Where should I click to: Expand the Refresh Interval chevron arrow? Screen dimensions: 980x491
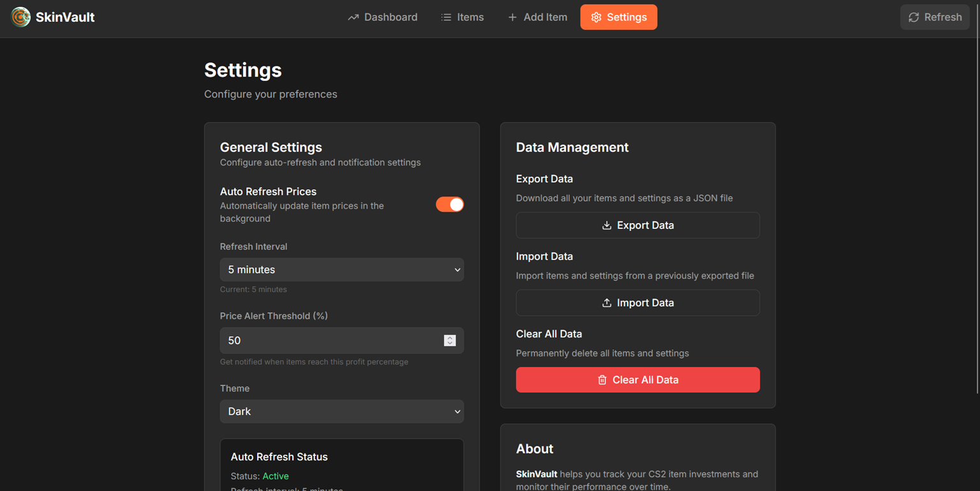click(x=457, y=269)
